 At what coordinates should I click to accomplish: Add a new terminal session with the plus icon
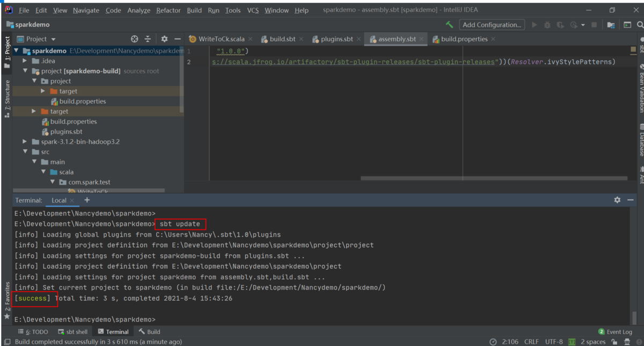point(87,200)
